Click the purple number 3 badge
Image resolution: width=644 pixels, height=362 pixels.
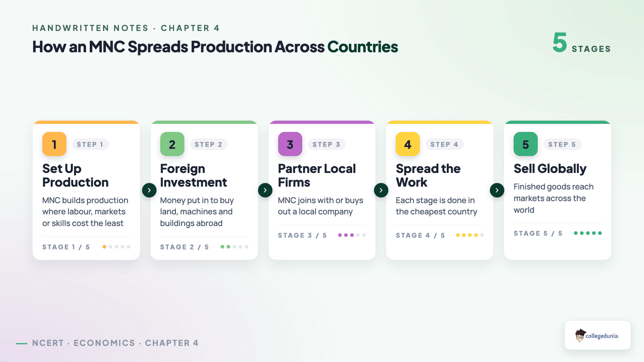[290, 144]
